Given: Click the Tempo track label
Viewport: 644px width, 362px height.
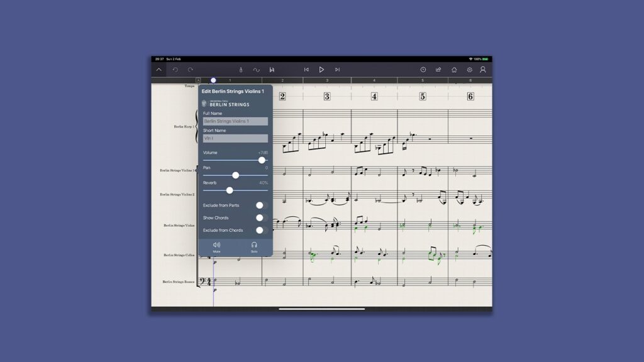Looking at the screenshot, I should click(189, 86).
